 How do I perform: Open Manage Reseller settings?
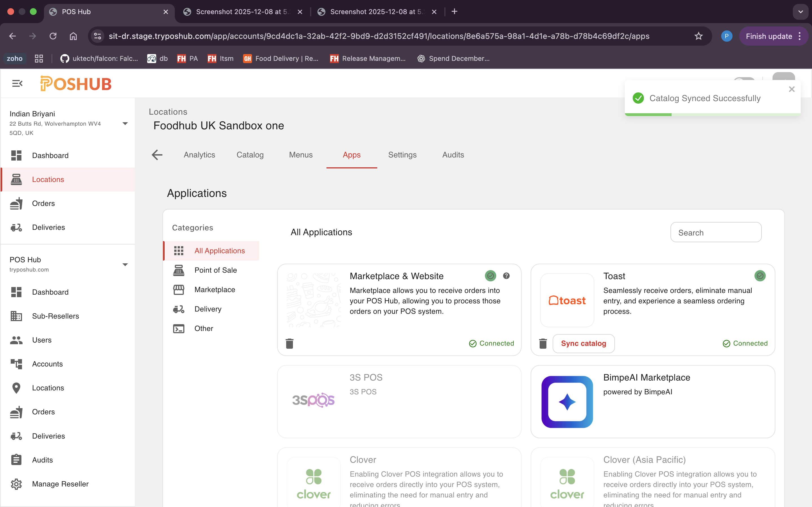[x=60, y=484]
